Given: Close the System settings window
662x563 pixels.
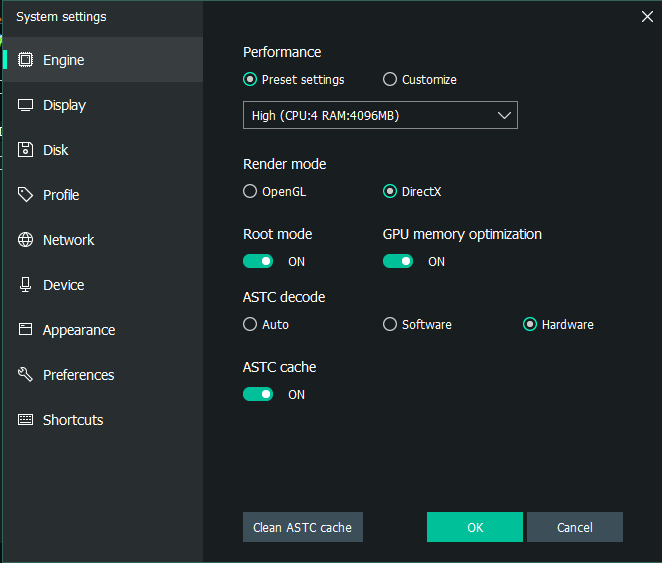Looking at the screenshot, I should coord(646,15).
